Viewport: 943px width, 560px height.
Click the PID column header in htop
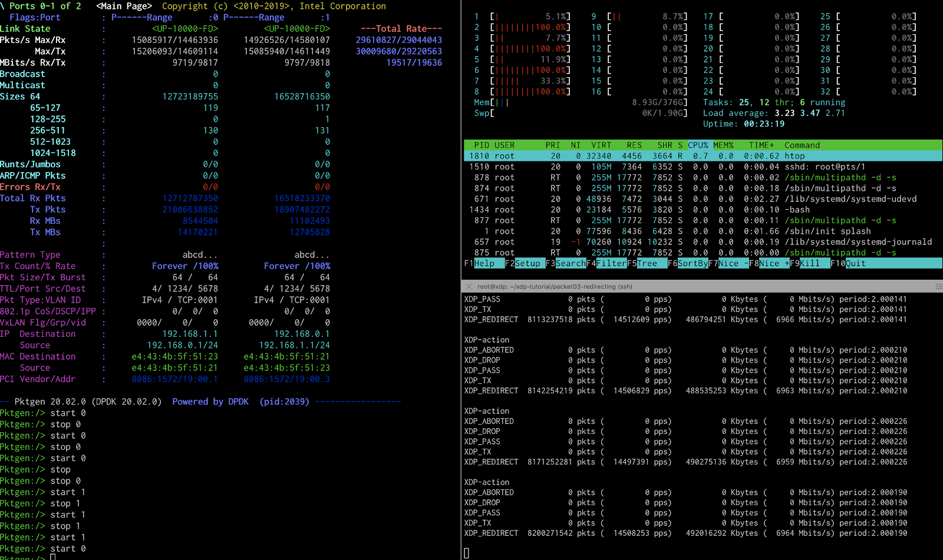[482, 145]
